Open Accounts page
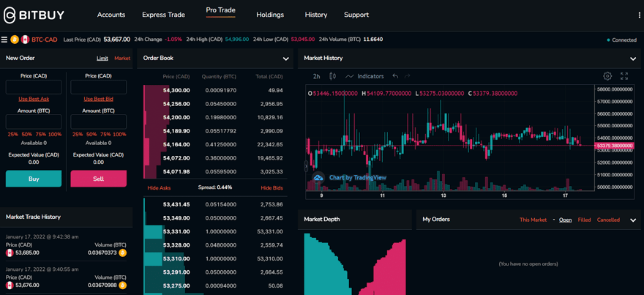Image resolution: width=644 pixels, height=295 pixels. click(x=111, y=15)
